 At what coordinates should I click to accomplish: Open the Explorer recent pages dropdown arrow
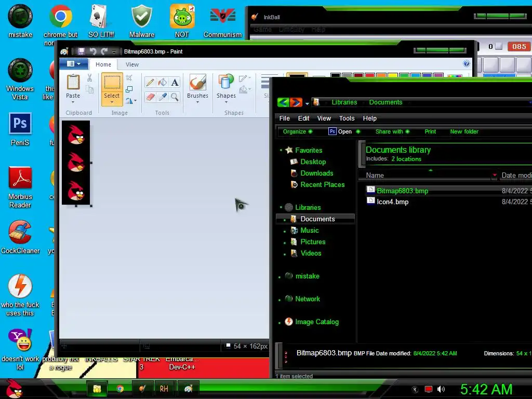[307, 103]
